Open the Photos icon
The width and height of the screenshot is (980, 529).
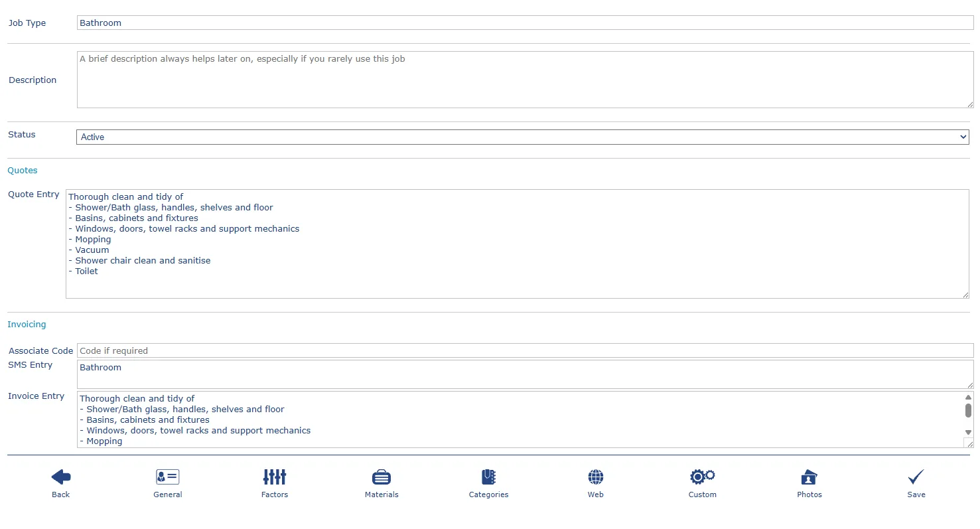point(809,477)
